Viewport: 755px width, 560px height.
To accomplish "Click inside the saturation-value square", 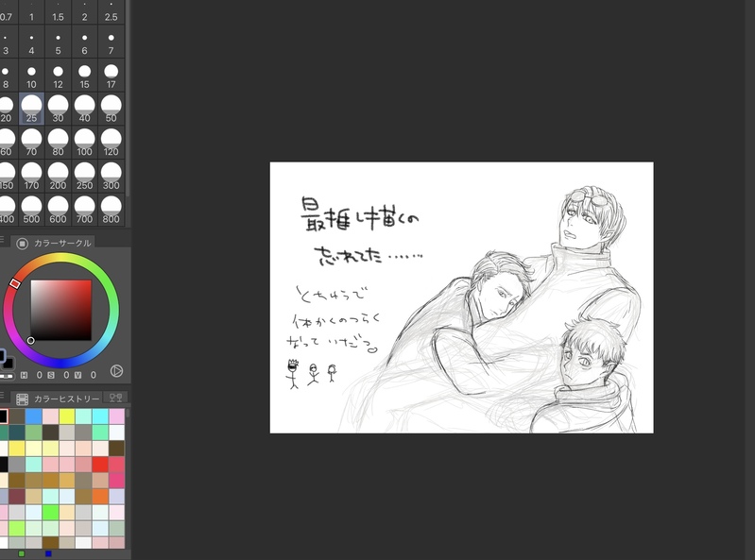I will point(61,311).
